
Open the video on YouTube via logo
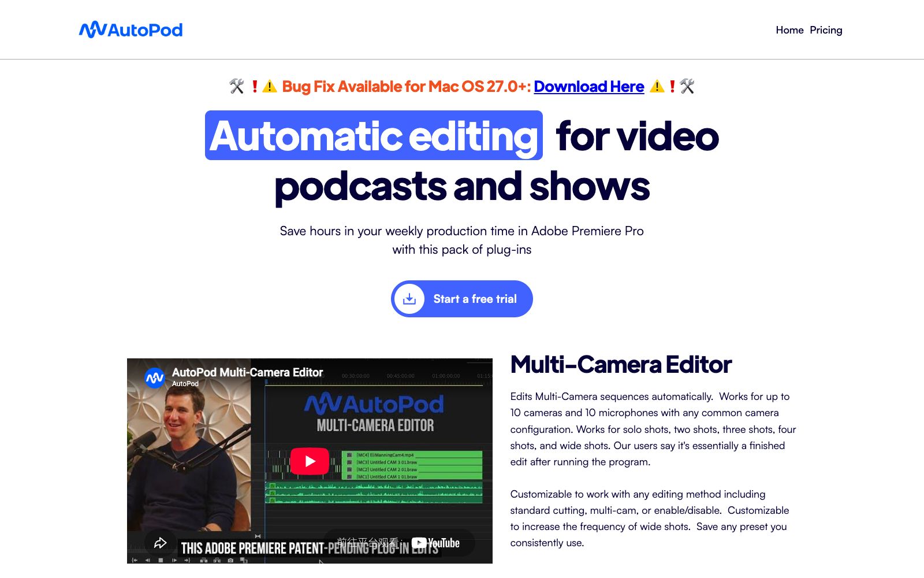click(x=435, y=543)
